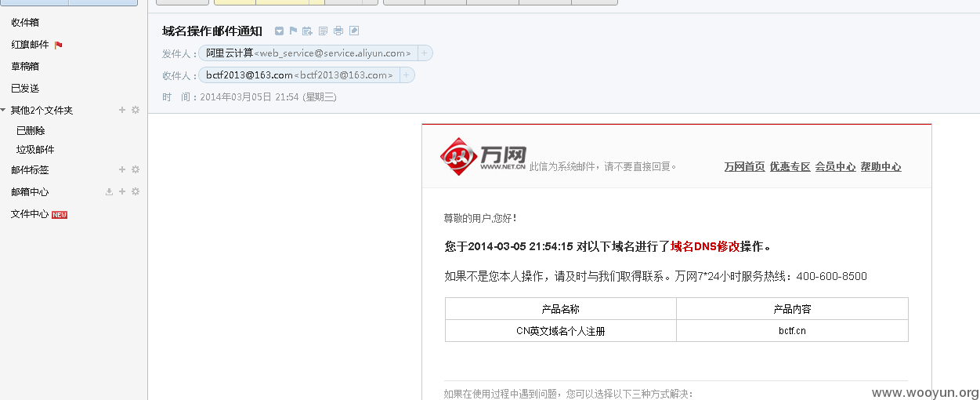Click the plus icon next to 邮件标签
This screenshot has width=980, height=400.
[122, 169]
